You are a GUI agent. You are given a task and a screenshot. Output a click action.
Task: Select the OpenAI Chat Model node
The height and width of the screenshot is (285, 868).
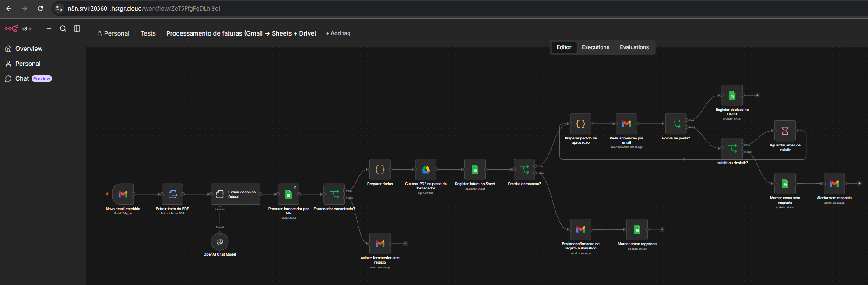coord(220,242)
